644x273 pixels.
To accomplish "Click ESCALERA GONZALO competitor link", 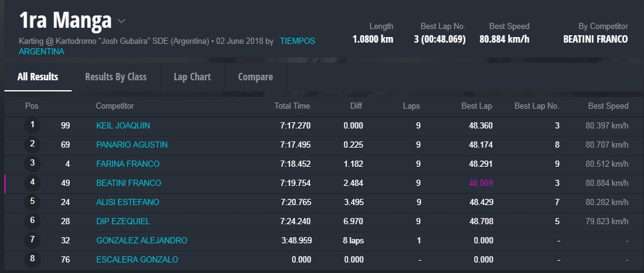I will click(137, 259).
